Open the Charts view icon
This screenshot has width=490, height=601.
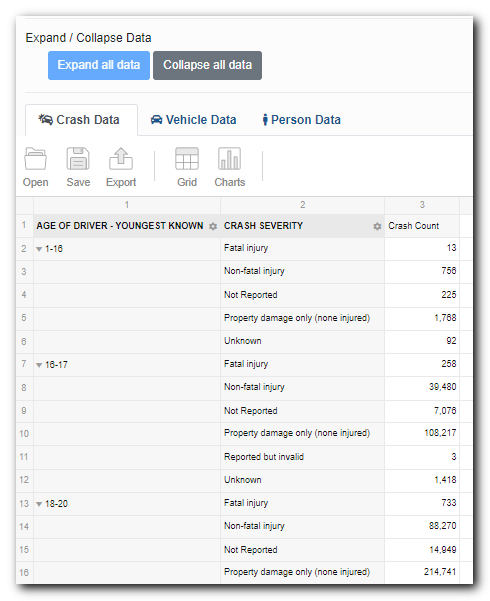click(229, 159)
